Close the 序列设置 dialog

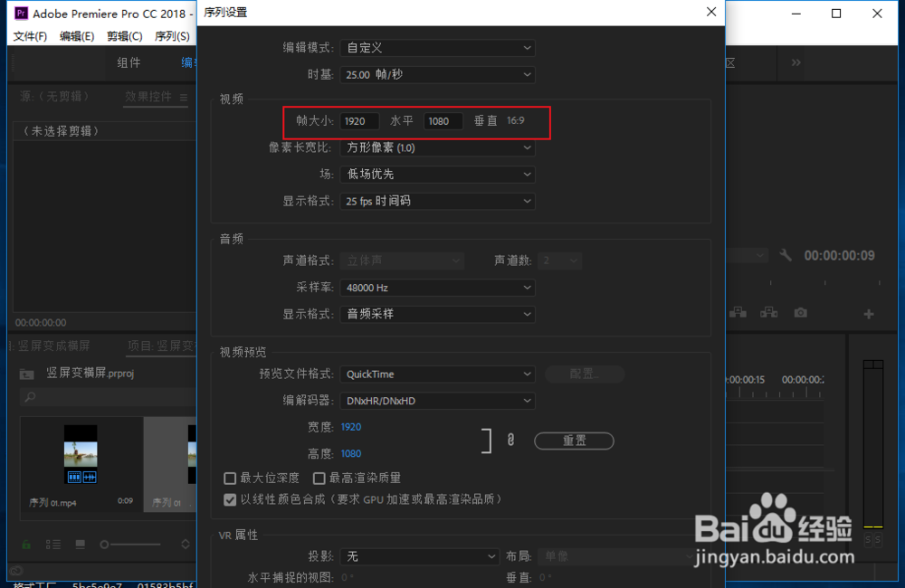click(x=711, y=12)
